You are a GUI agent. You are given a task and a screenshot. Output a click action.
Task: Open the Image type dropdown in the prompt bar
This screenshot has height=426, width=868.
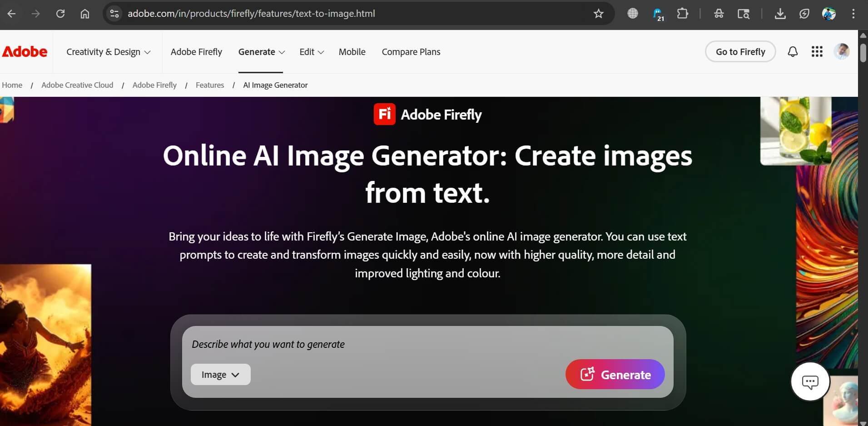pyautogui.click(x=220, y=374)
